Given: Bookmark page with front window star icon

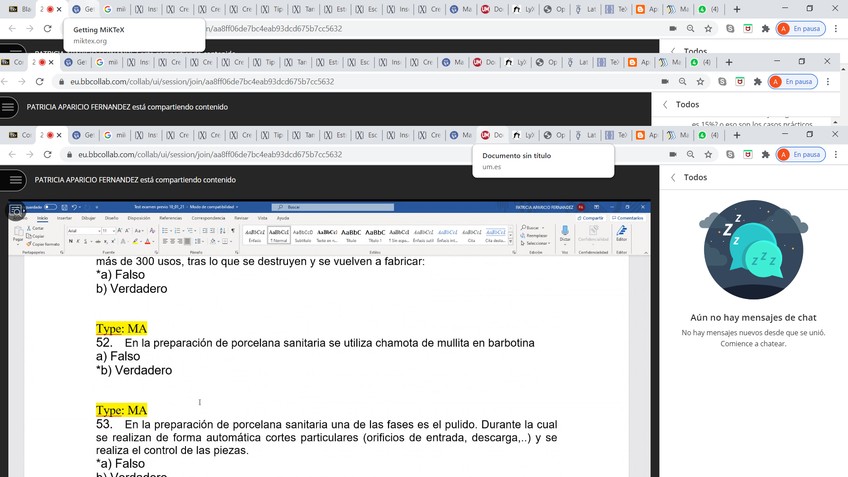Looking at the screenshot, I should click(708, 155).
